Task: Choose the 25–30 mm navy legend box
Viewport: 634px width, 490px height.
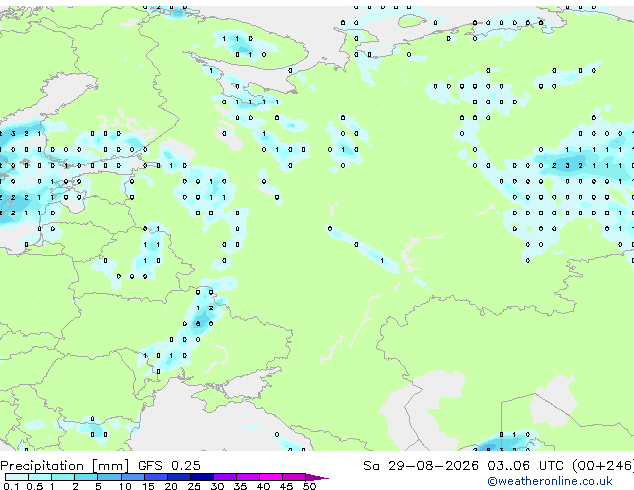Action: click(x=201, y=477)
